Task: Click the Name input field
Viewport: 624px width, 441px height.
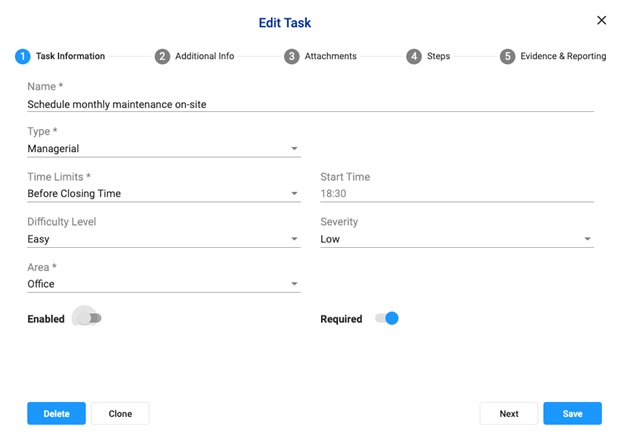Action: point(310,104)
